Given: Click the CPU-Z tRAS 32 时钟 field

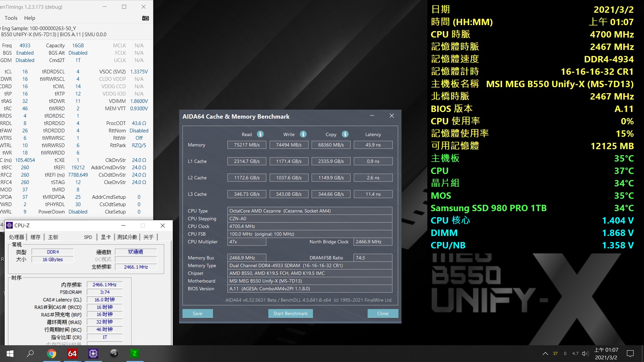Looking at the screenshot, I should [x=105, y=322].
